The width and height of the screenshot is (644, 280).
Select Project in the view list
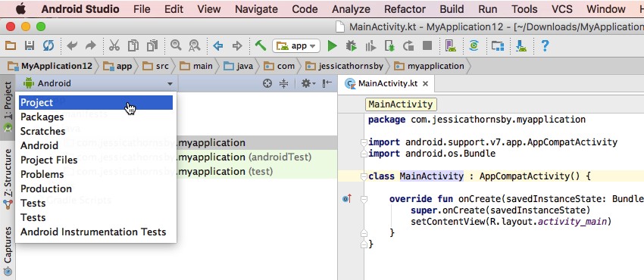pos(95,102)
